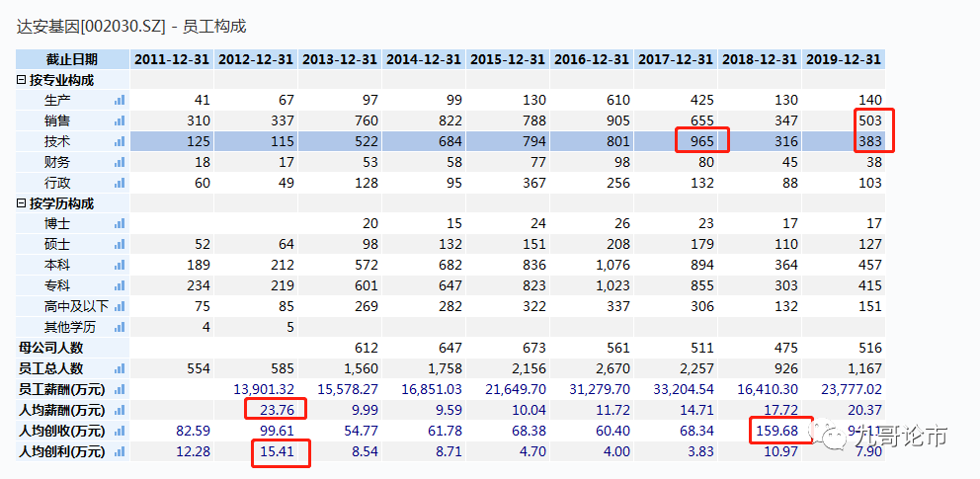Click the 员工总人数 row label
The height and width of the screenshot is (479, 980).
pyautogui.click(x=50, y=368)
